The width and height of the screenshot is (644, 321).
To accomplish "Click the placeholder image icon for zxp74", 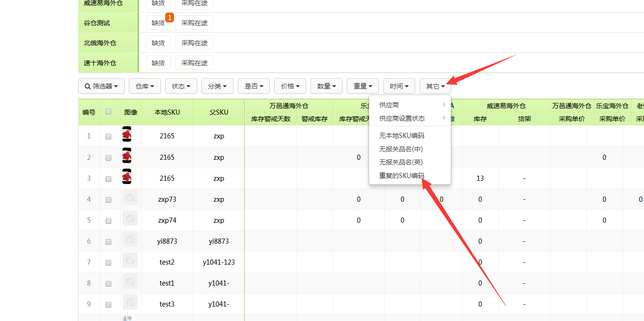I will click(130, 219).
